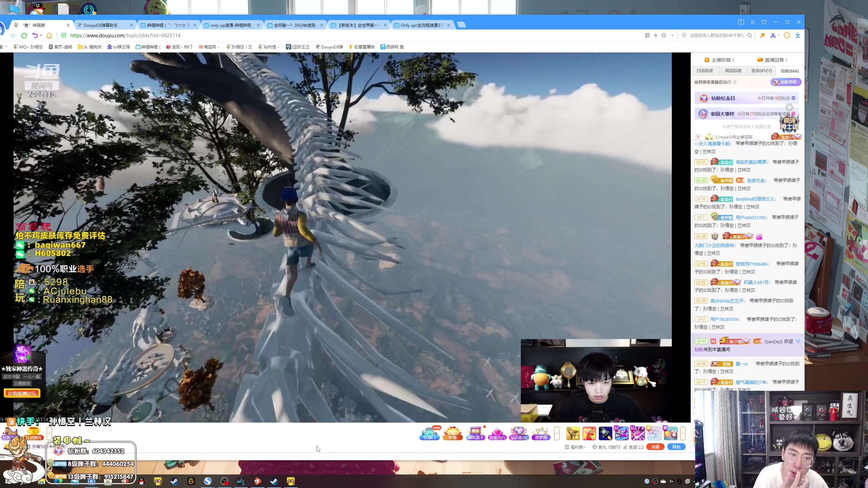Image resolution: width=868 pixels, height=488 pixels.
Task: Select the 钻粉(666) tab
Action: (x=790, y=71)
